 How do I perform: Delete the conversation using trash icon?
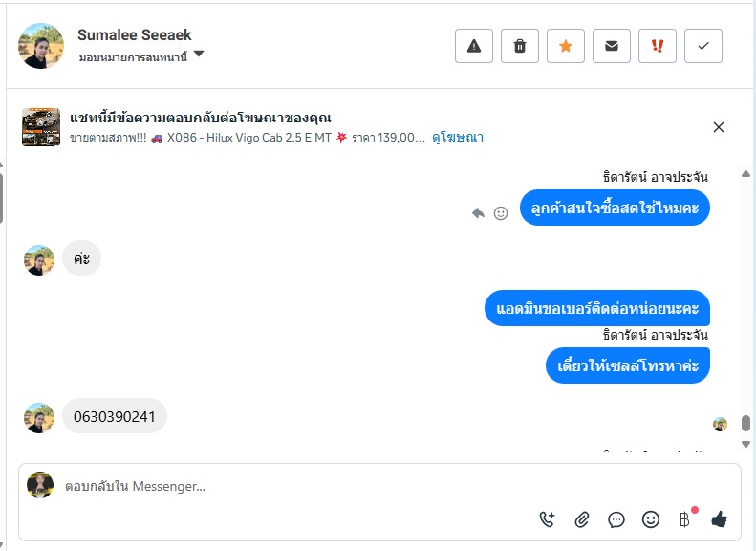point(520,46)
